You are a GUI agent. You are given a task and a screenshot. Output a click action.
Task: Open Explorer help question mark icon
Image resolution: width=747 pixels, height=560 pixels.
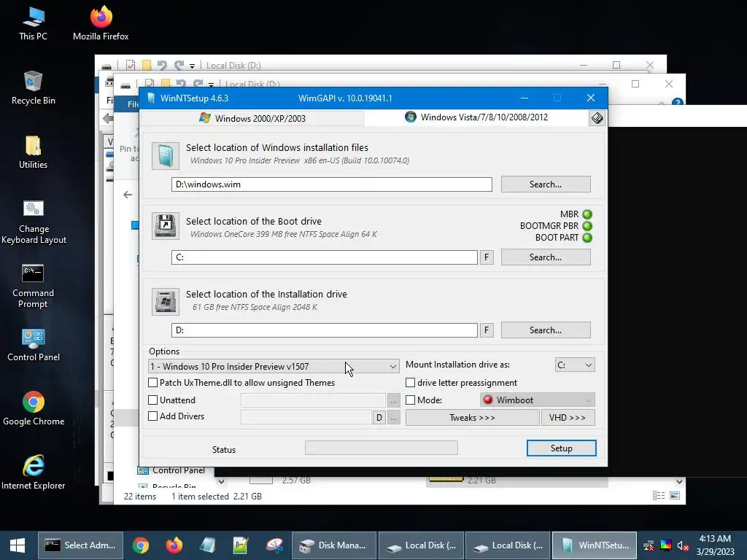(x=678, y=102)
